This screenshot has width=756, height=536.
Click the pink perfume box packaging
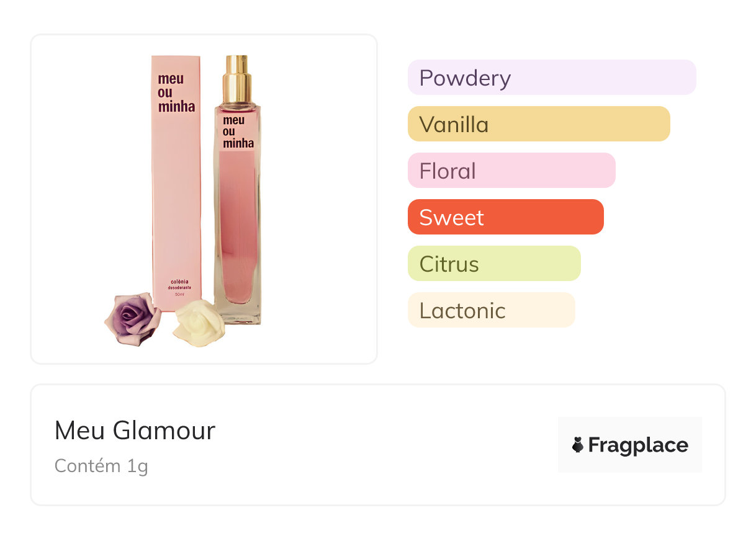click(176, 205)
